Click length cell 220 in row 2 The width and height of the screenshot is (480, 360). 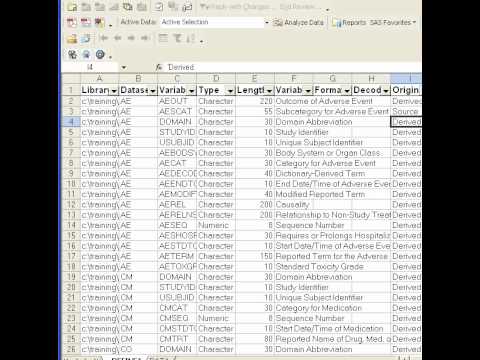tap(255, 101)
